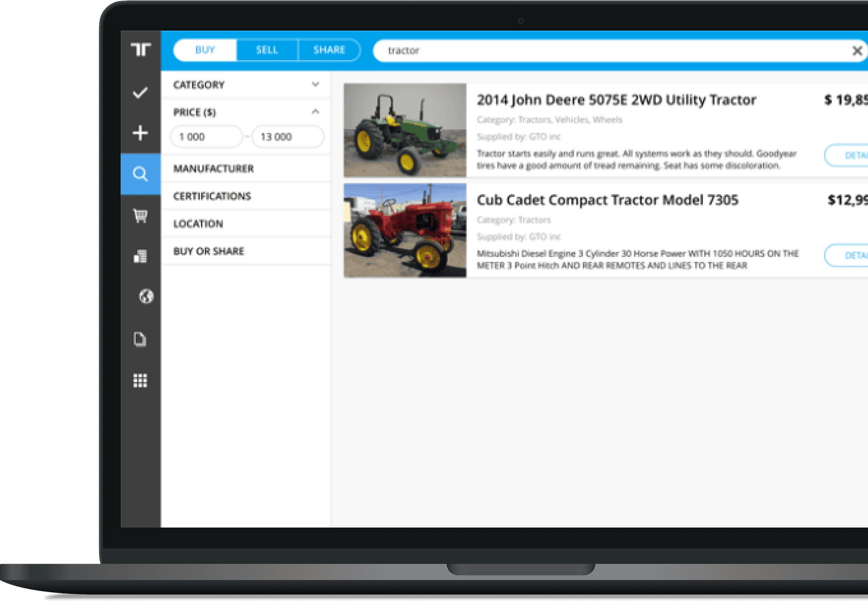Image resolution: width=868 pixels, height=602 pixels.
Task: Switch to the SELL tab
Action: (267, 50)
